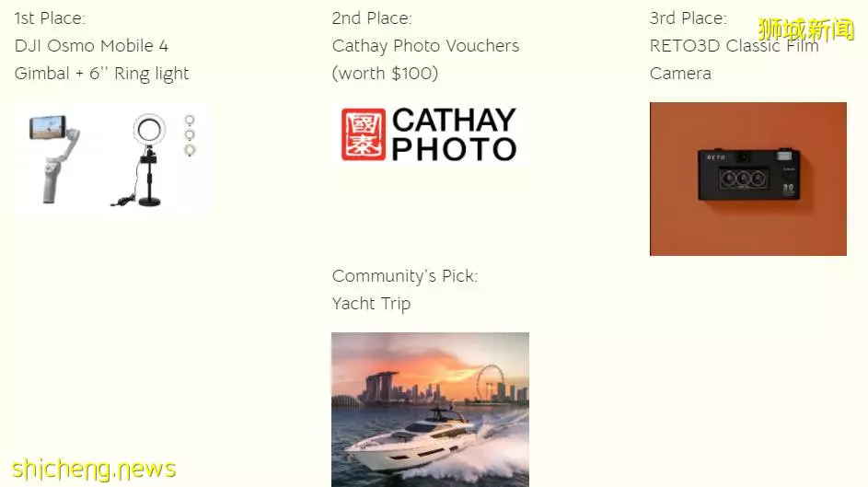Click the black camera on orange background
Viewport: 868px width, 487px height.
pyautogui.click(x=749, y=174)
